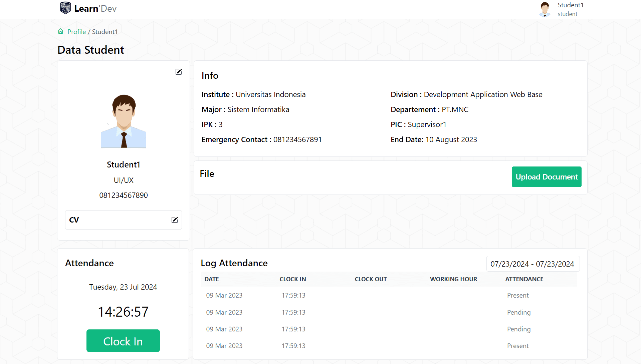
Task: Open the Profile breadcrumb link
Action: tap(76, 32)
